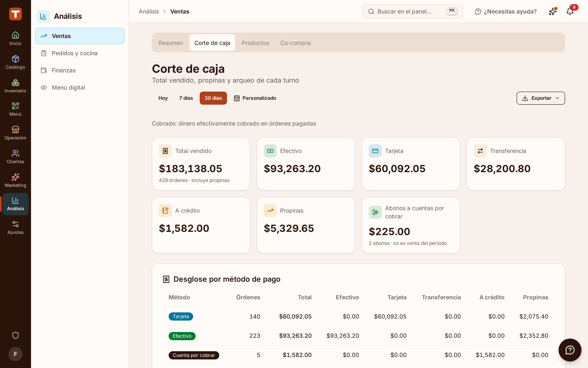Click the Cuenta por cobrar badge
This screenshot has height=368, width=588.
194,355
